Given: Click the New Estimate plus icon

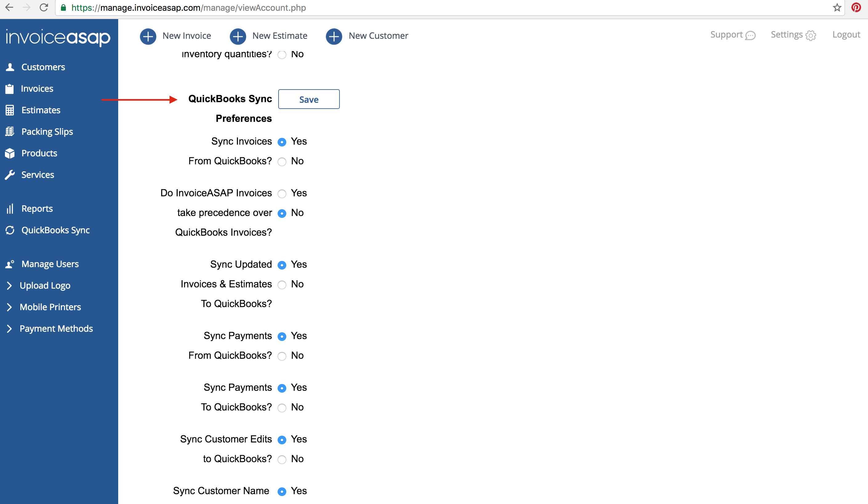Looking at the screenshot, I should tap(238, 36).
